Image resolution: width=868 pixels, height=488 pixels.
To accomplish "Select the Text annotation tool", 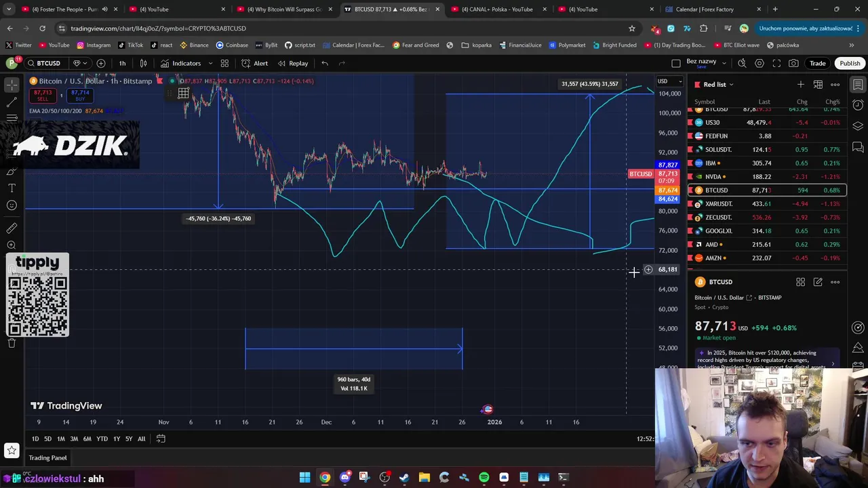I will 12,188.
